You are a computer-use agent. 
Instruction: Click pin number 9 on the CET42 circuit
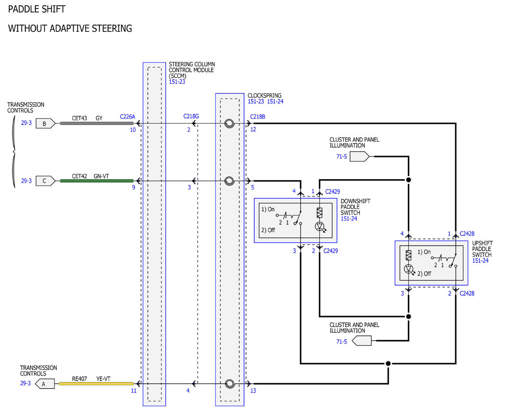(x=133, y=188)
